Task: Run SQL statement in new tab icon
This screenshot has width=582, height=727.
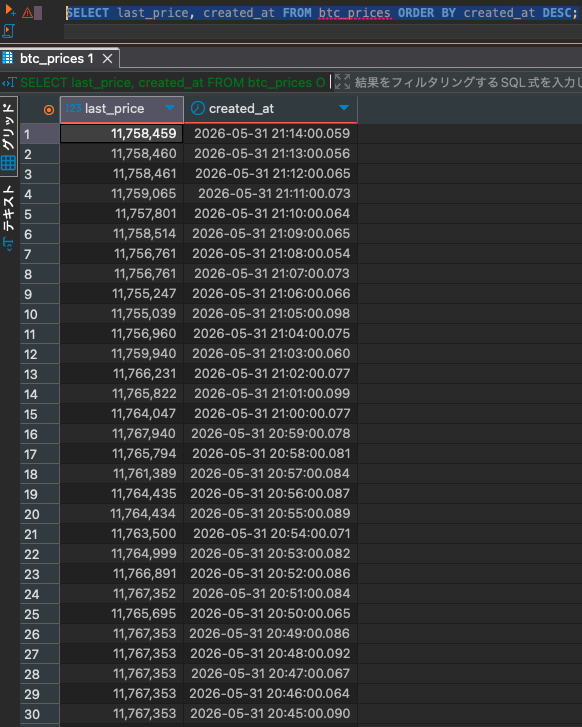Action: point(10,10)
